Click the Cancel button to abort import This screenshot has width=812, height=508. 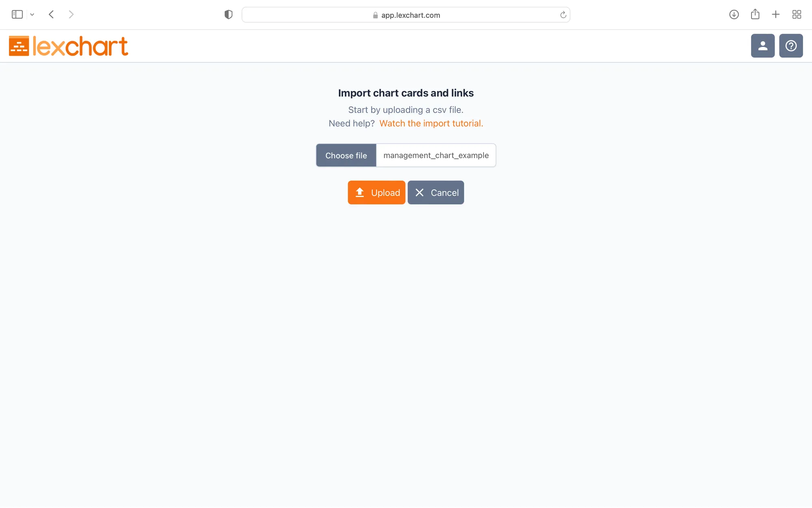(436, 193)
